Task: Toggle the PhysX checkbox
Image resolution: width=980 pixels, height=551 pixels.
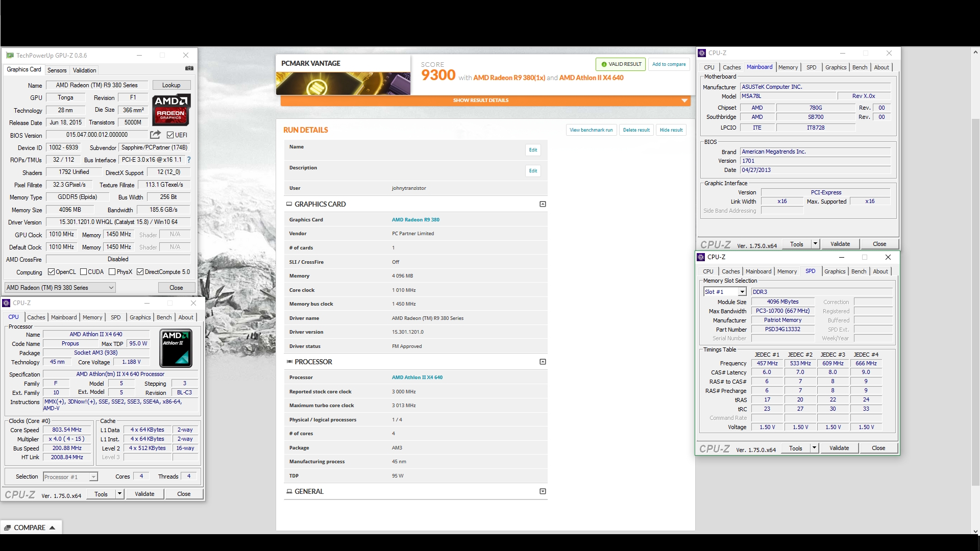Action: click(112, 272)
